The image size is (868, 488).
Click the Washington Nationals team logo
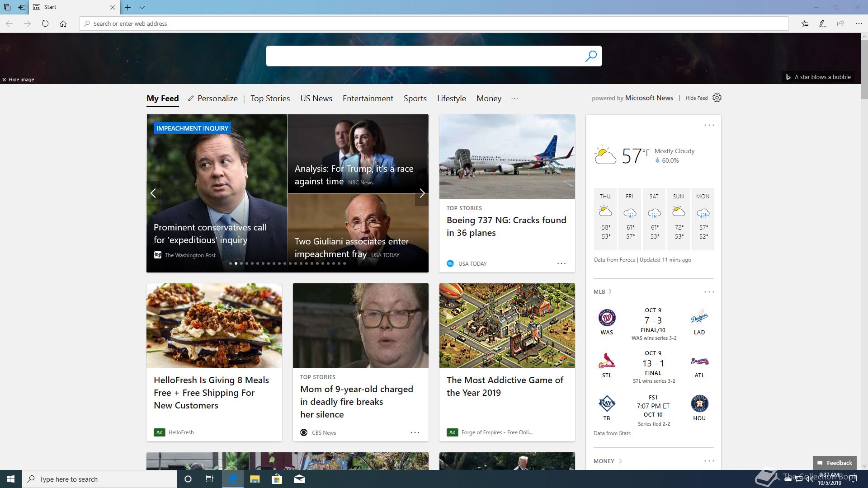click(x=607, y=318)
